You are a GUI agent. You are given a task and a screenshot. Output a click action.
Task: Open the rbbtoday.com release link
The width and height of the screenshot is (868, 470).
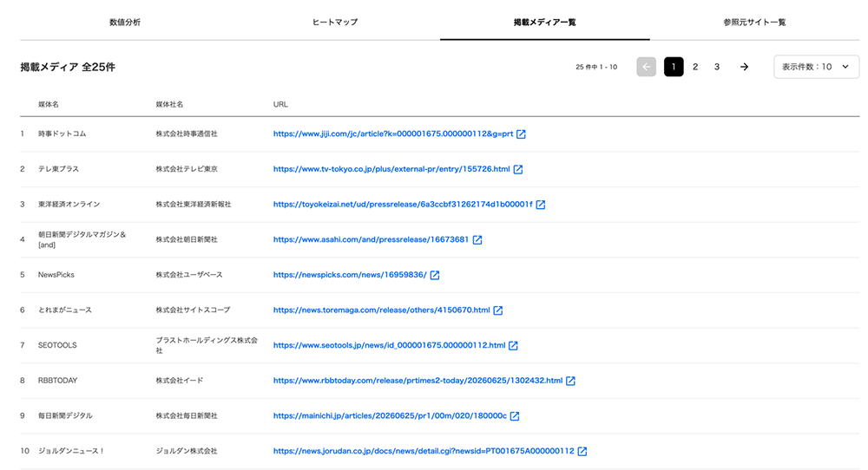click(x=418, y=381)
